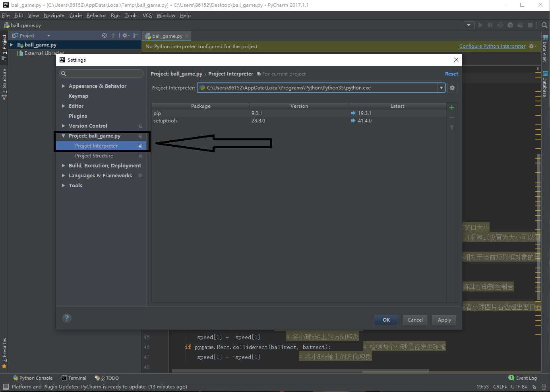Image resolution: width=550 pixels, height=392 pixels.
Task: Click the Debug bug toolbar icon
Action: pos(490,25)
